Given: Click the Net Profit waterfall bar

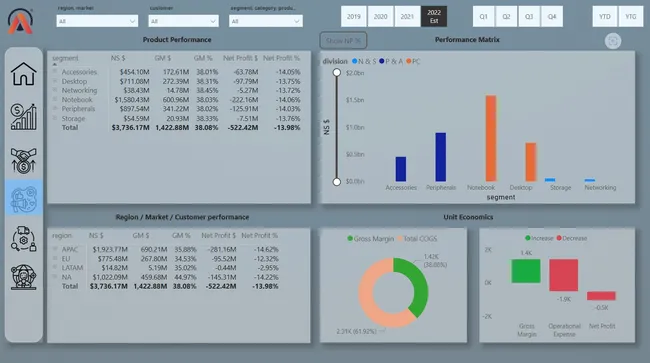Looking at the screenshot, I should 601,295.
